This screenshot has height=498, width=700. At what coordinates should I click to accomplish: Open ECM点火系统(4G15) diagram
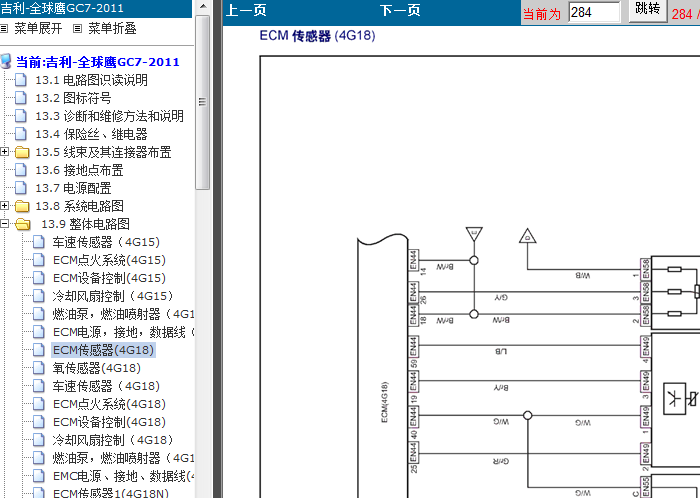click(x=109, y=260)
